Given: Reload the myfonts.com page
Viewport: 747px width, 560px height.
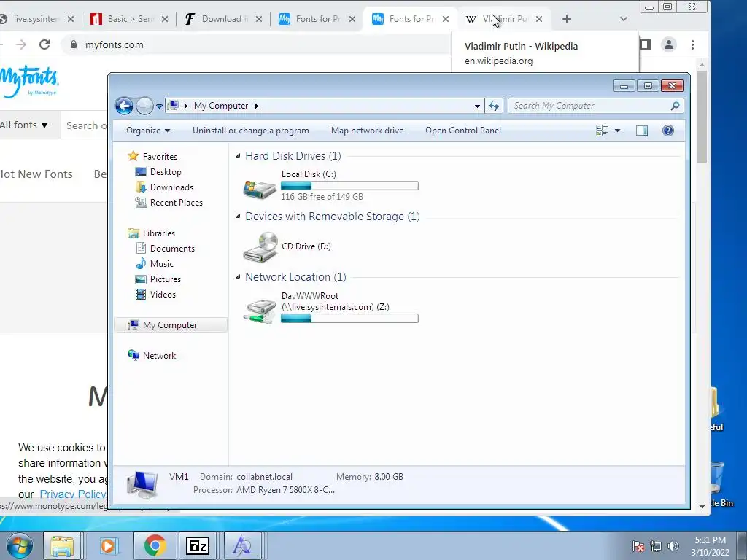Looking at the screenshot, I should 44,44.
